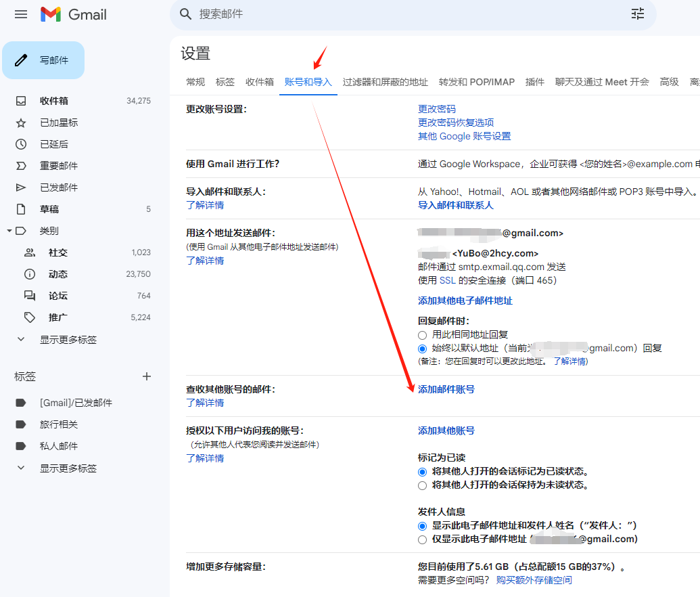Select 显示此电子邮件地址和发件人姓名 radio

coord(422,526)
